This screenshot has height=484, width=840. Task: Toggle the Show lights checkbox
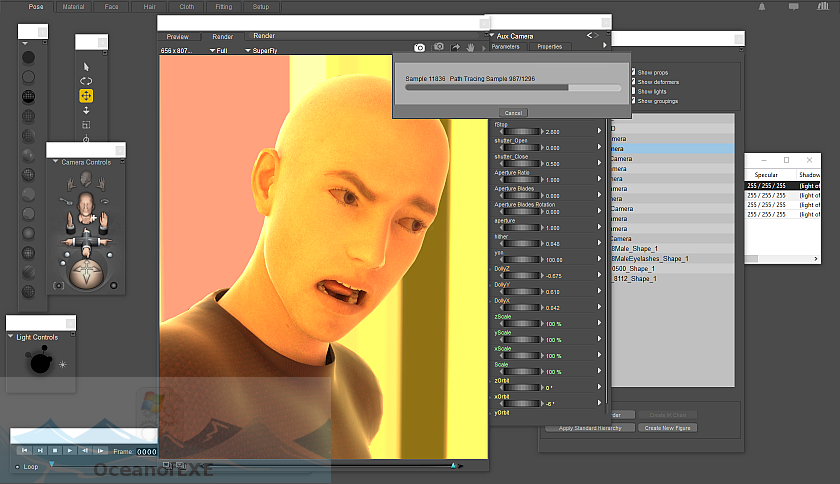[x=634, y=91]
